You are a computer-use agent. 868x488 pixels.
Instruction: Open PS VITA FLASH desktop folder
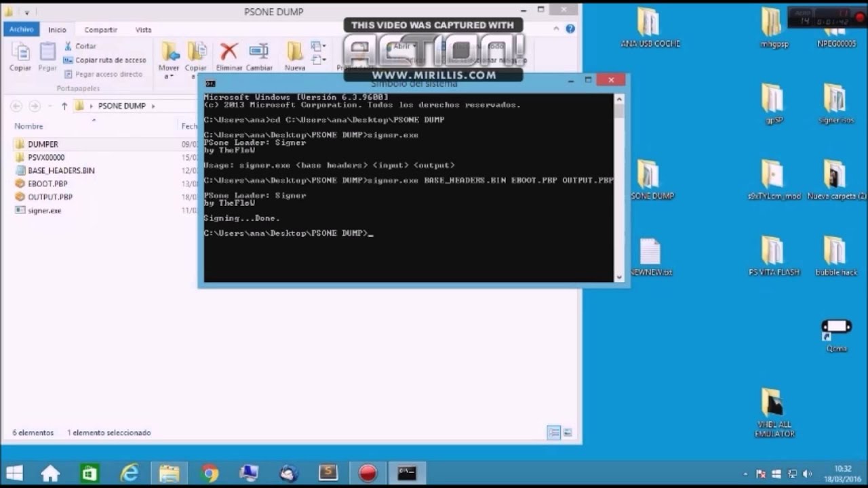(774, 256)
